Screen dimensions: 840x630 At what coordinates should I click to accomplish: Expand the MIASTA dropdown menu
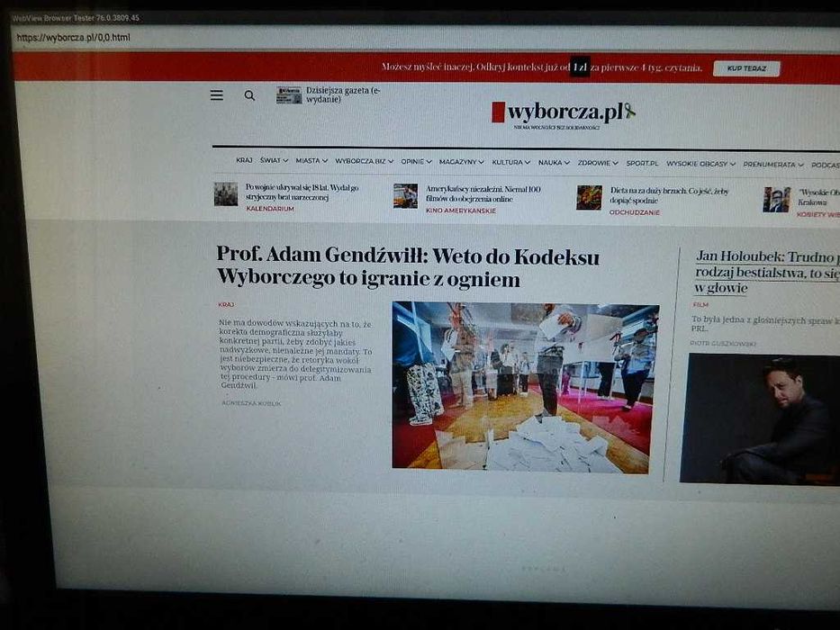coord(312,161)
